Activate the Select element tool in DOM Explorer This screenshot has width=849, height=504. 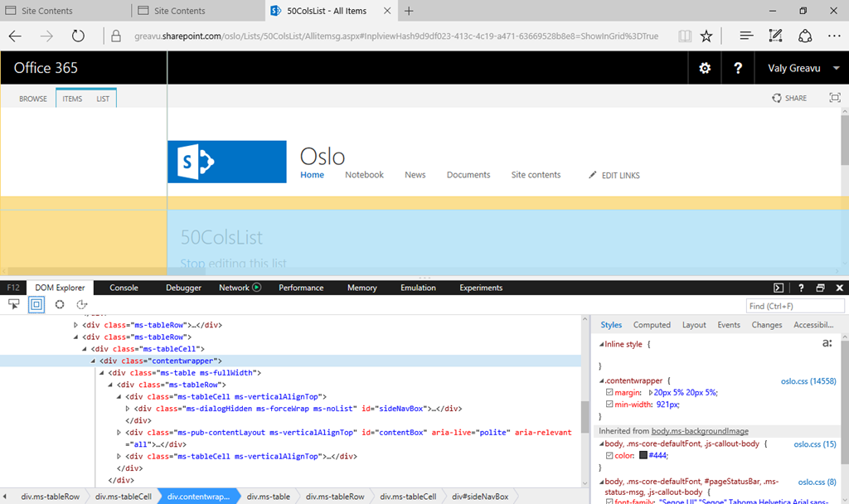point(14,305)
